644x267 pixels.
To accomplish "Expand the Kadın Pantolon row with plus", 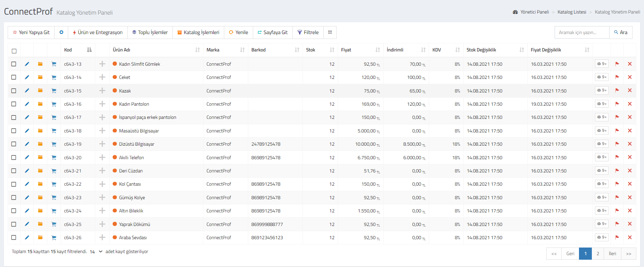I will pos(102,104).
